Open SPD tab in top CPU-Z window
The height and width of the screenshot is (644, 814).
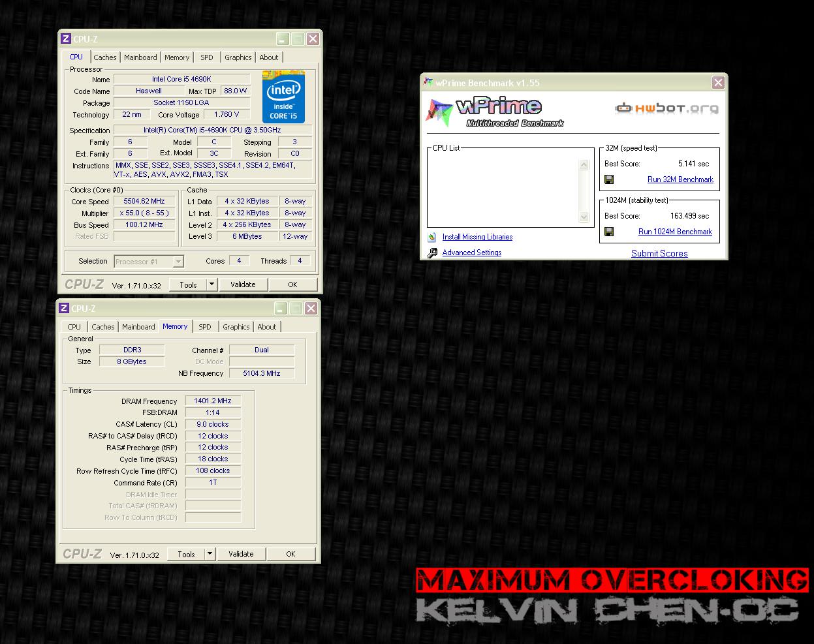207,57
